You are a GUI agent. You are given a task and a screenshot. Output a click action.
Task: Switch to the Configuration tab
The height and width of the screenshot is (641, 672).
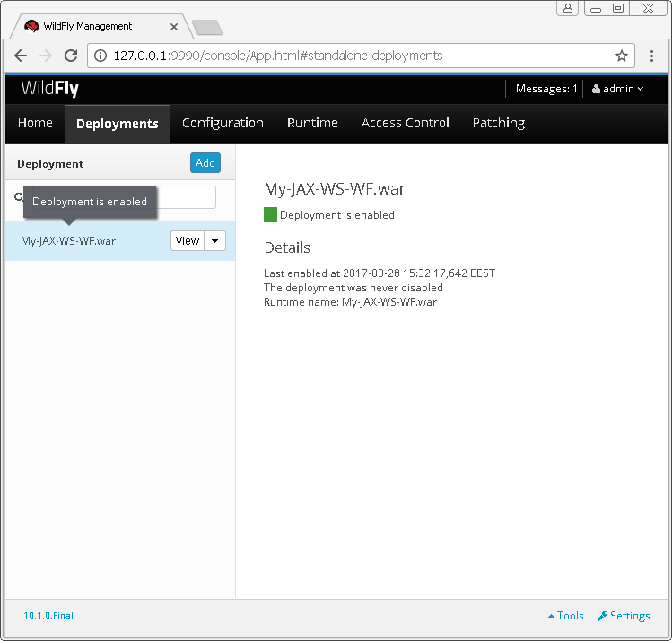[x=223, y=124]
